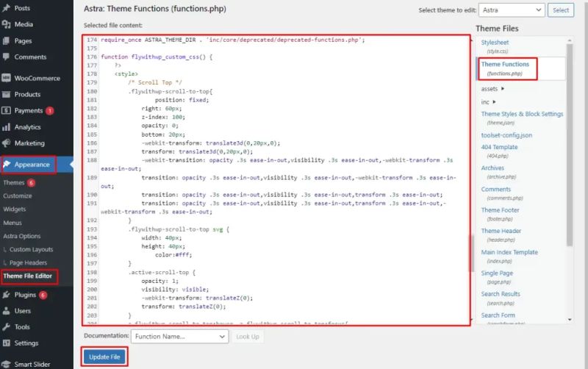Open Customize submenu item
The width and height of the screenshot is (588, 369).
17,196
